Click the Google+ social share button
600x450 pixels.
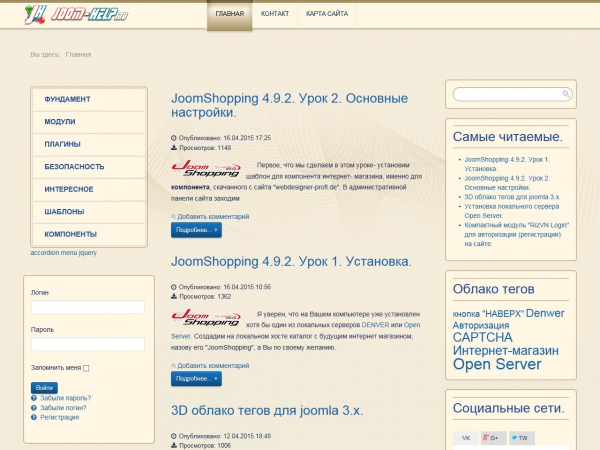coord(494,438)
